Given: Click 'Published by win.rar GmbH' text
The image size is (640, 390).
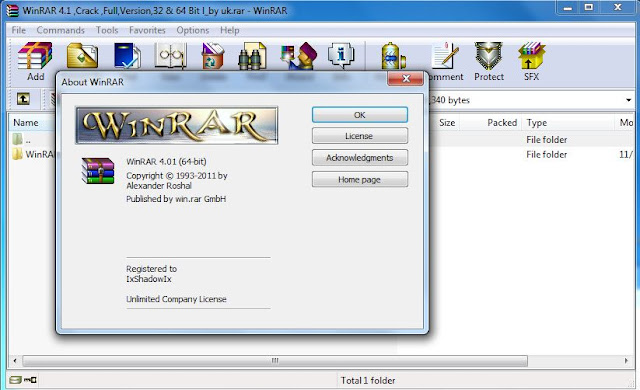Looking at the screenshot, I should tap(176, 199).
